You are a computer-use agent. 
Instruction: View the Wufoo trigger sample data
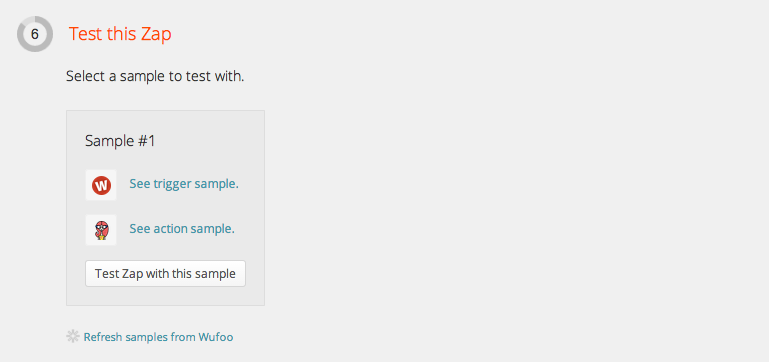(184, 184)
